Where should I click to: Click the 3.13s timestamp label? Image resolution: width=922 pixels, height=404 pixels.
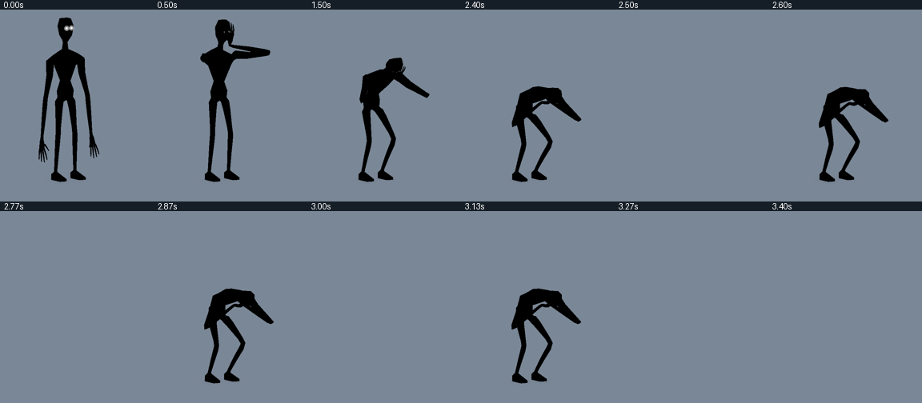(475, 207)
